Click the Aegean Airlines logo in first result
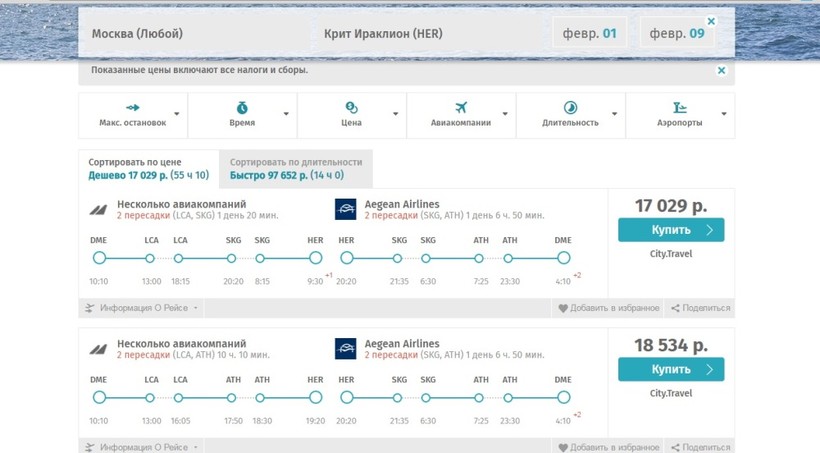This screenshot has height=453, width=820. pyautogui.click(x=346, y=210)
